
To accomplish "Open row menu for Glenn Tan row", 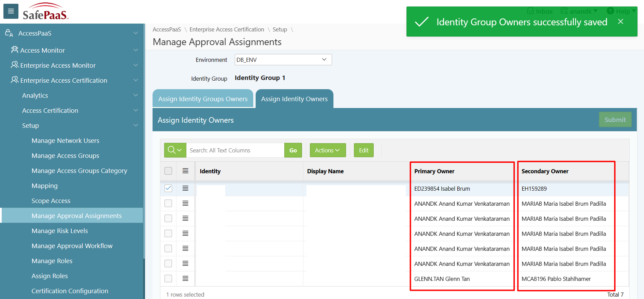I will [185, 278].
